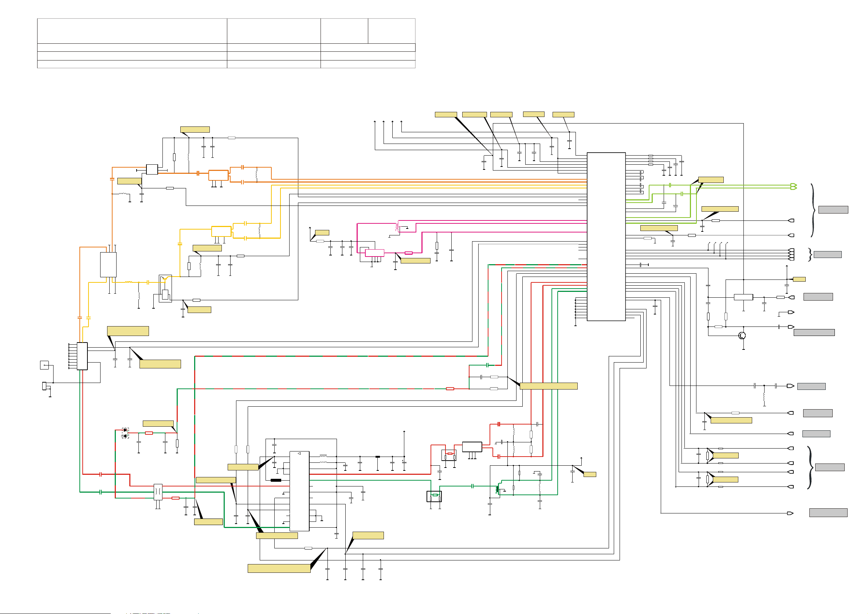
Task: Click the solid black bead beside bottom IC
Action: (x=276, y=480)
